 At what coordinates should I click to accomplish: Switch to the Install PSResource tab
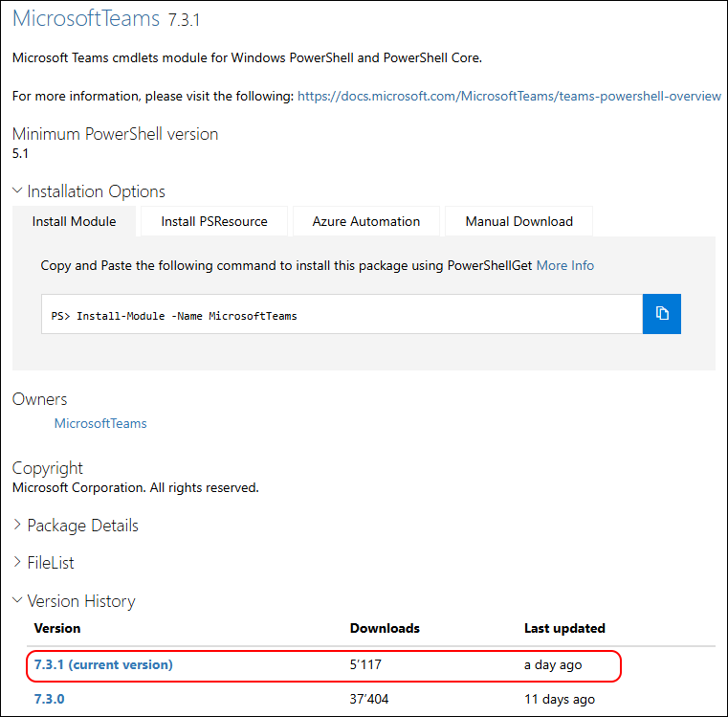[x=214, y=222]
